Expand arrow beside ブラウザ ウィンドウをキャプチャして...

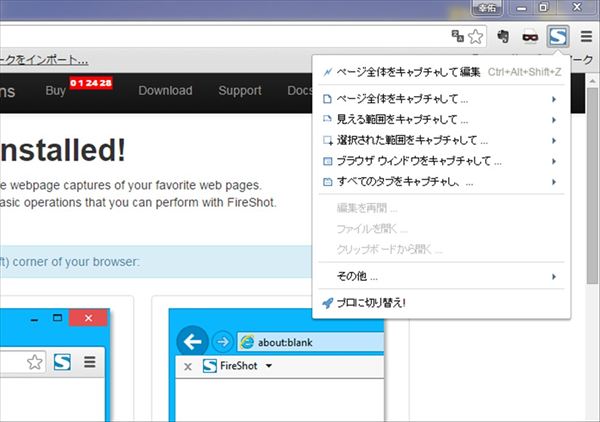554,161
